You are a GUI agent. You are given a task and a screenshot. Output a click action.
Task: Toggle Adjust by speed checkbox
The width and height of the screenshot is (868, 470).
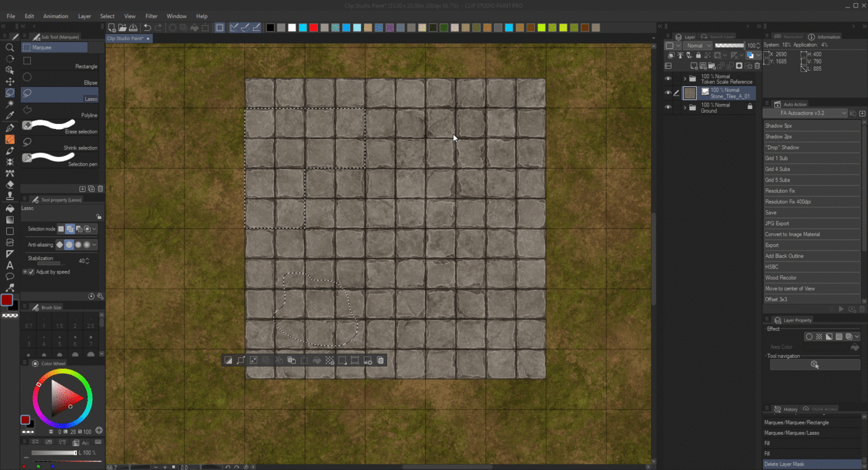[32, 272]
